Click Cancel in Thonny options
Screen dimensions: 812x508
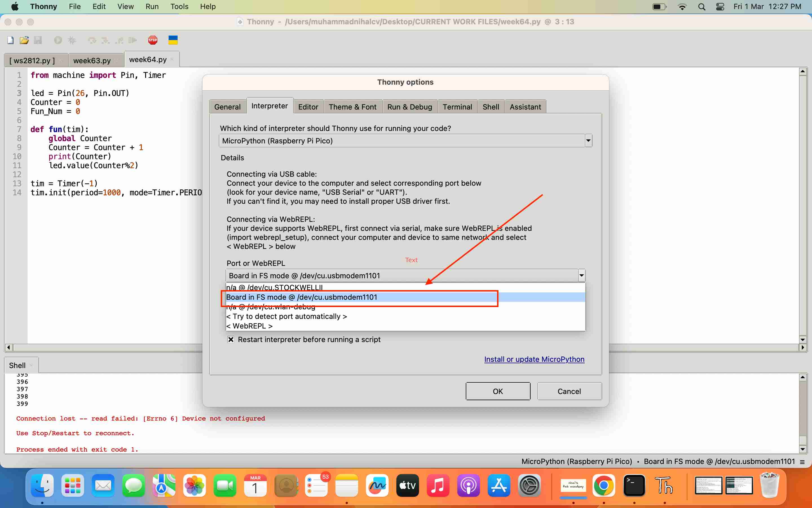click(569, 391)
